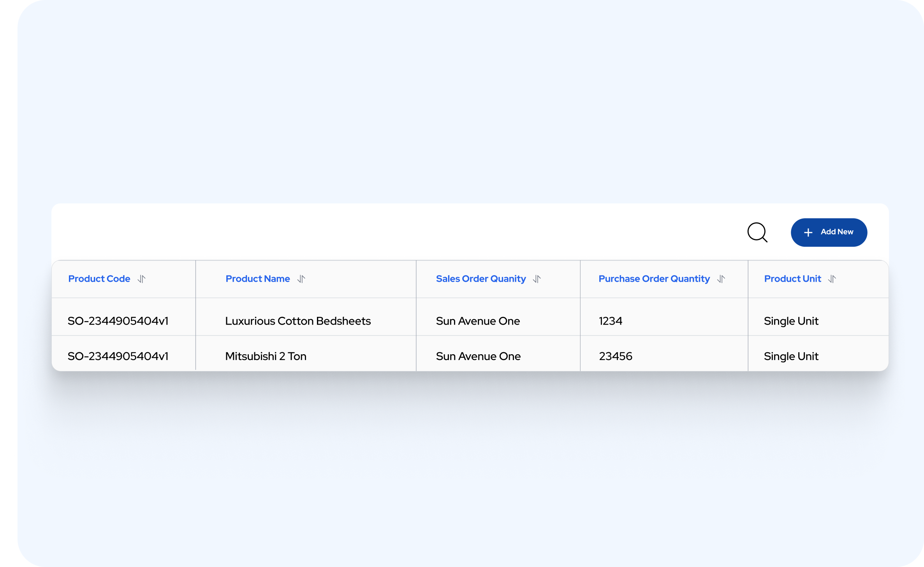
Task: Sort by Product Code arrows icon
Action: tap(141, 279)
